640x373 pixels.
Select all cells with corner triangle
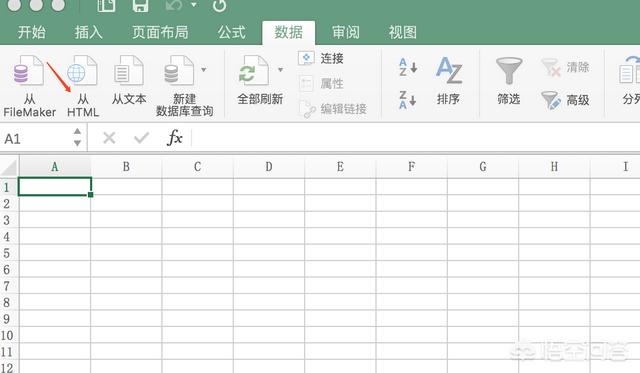pyautogui.click(x=9, y=167)
